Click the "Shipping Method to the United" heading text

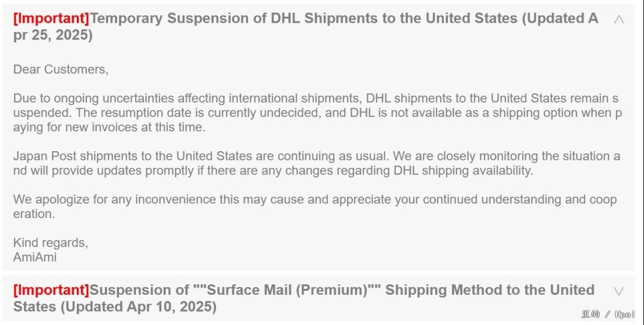(x=490, y=290)
